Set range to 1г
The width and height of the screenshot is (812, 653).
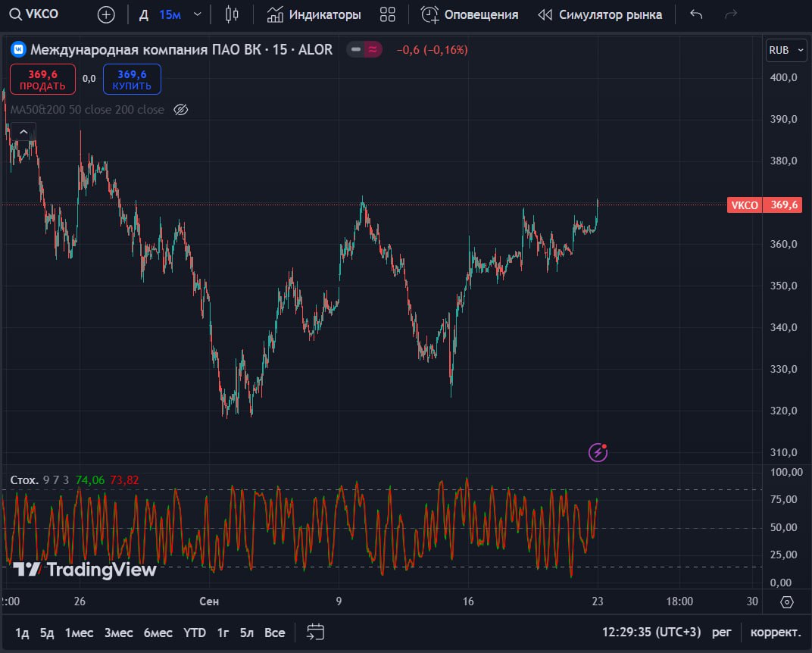coord(223,633)
